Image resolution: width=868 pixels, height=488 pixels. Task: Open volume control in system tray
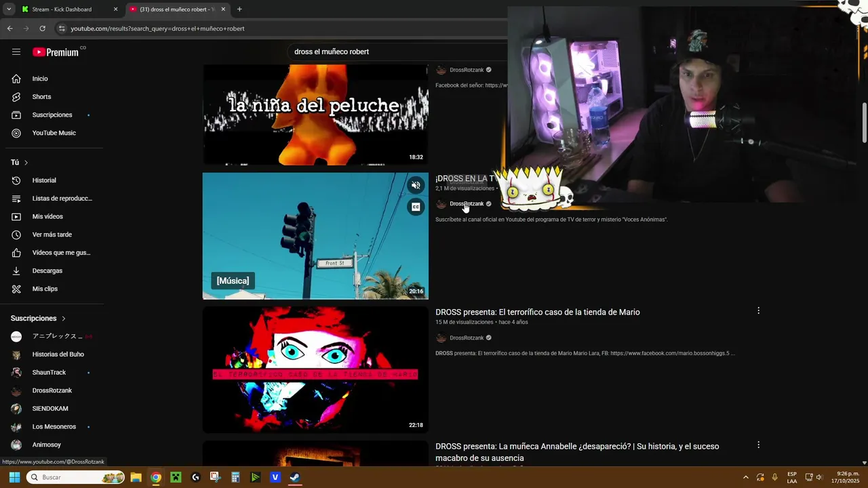click(x=820, y=477)
